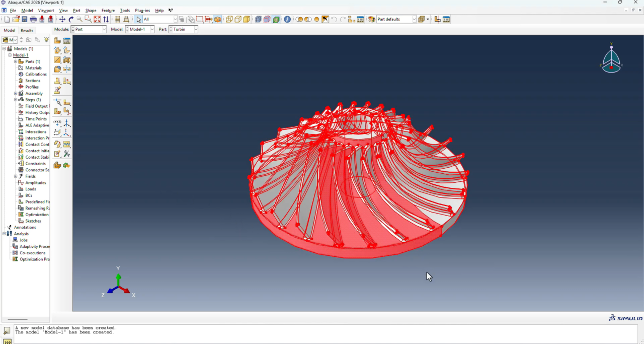Screen dimensions: 644x344
Task: Switch to the Results tab
Action: coord(27,30)
